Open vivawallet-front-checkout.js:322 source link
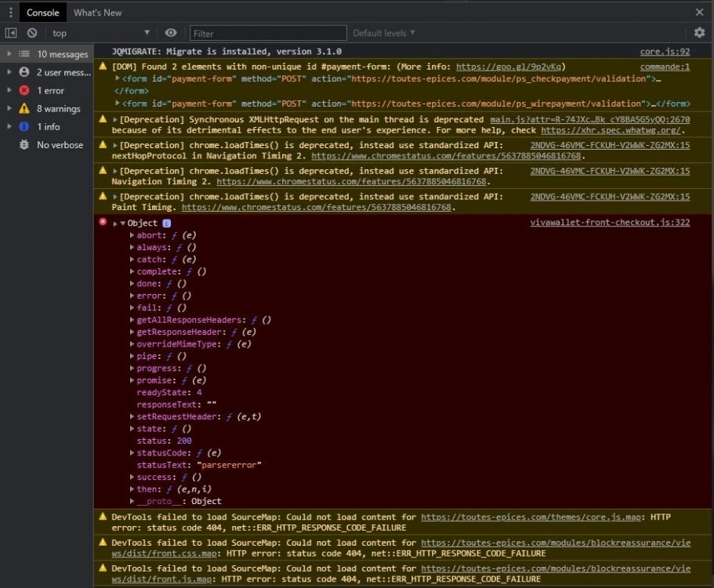The image size is (714, 588). (x=610, y=223)
